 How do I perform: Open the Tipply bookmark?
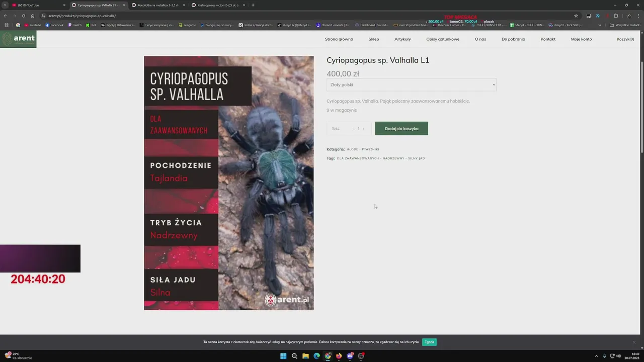click(118, 25)
